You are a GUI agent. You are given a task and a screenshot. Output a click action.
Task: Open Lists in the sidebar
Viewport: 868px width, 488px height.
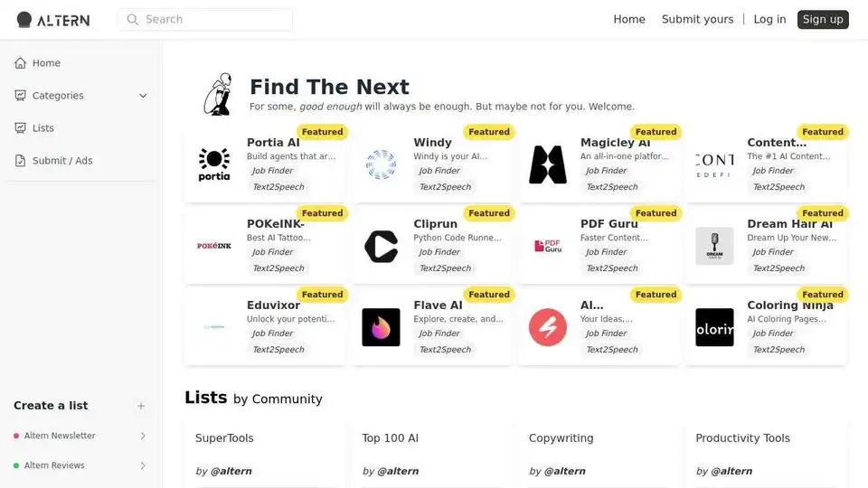click(42, 128)
